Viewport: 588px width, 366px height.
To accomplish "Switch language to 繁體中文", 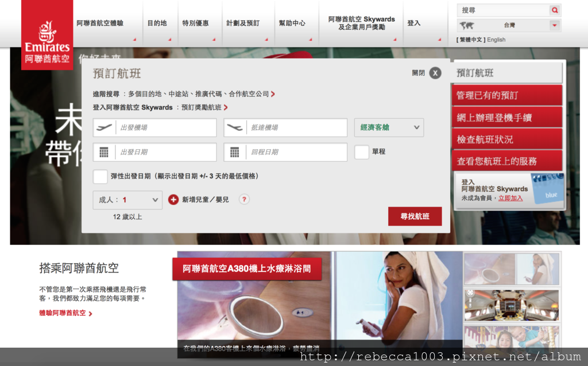I will [471, 40].
